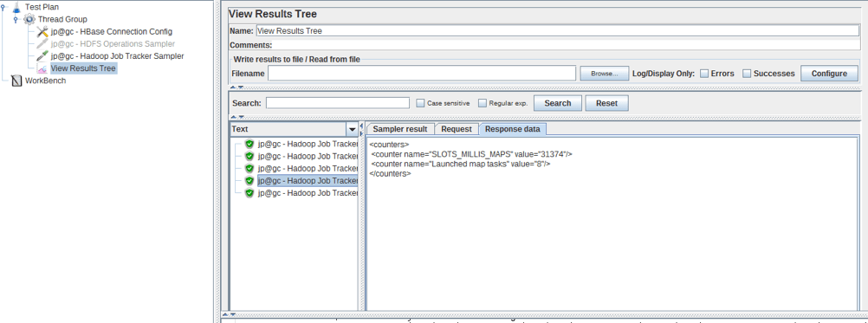
Task: Select the highlighted fourth Job Tracker result
Action: (308, 180)
